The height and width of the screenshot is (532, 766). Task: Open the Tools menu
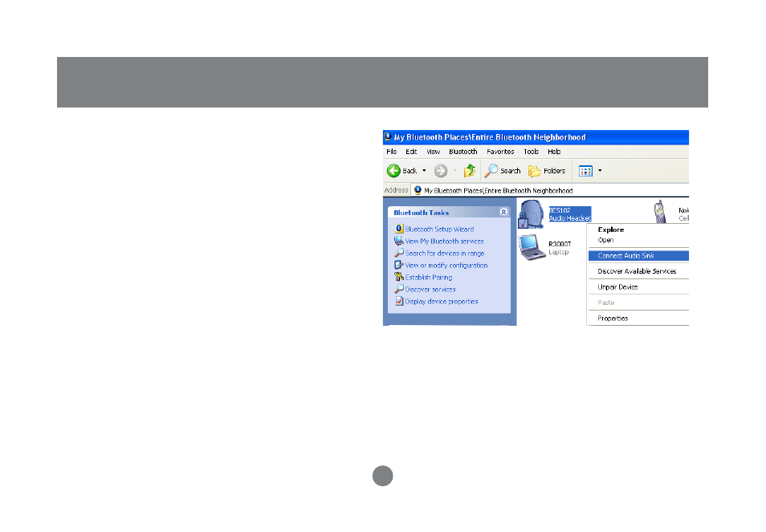(x=531, y=152)
